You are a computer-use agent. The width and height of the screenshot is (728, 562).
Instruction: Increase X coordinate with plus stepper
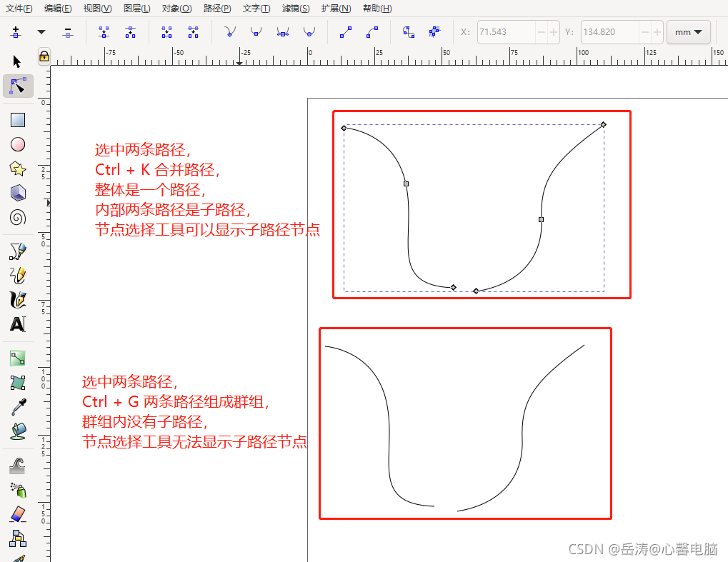[554, 32]
